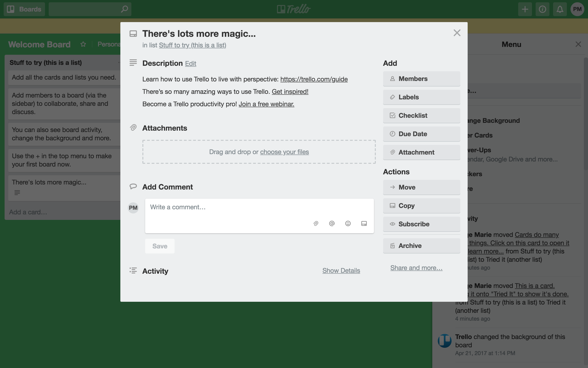The image size is (588, 368).
Task: Click 'Add a card…' in the list
Action: pos(28,212)
